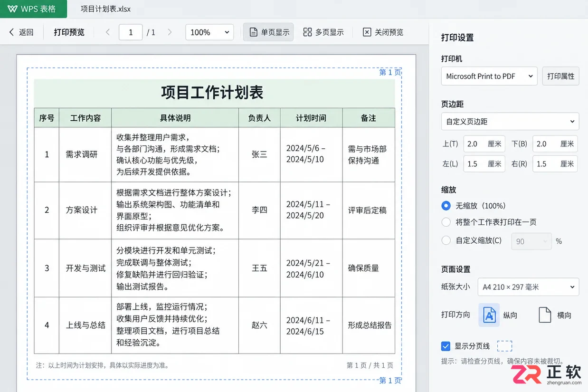Select 无缩放（100%） radio option
588x392 pixels.
446,206
